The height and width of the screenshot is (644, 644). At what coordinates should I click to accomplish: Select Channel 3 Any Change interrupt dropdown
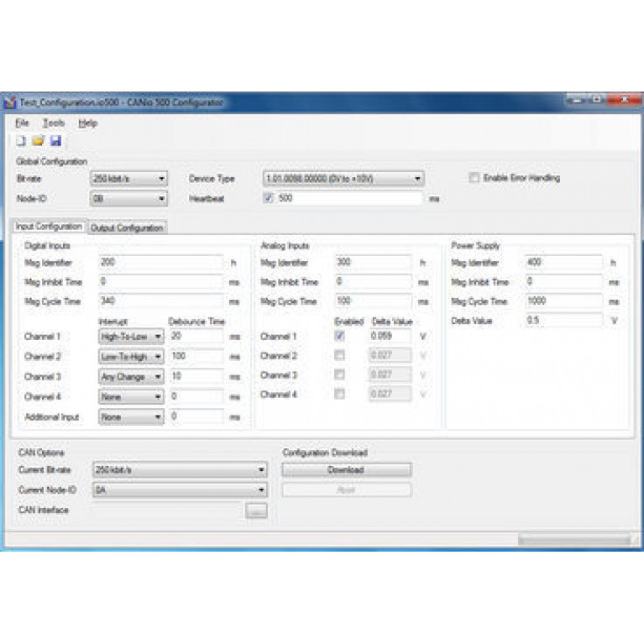pyautogui.click(x=131, y=377)
